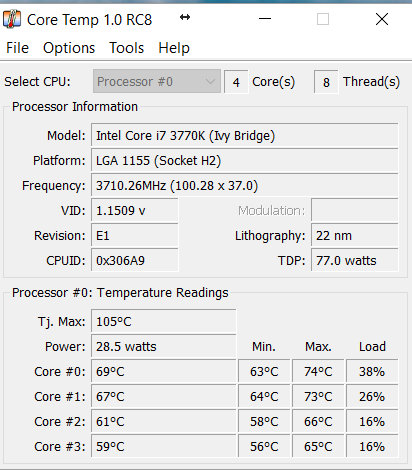Click the disabled maximize button
Viewport: 412px width, 470px height.
pos(323,19)
